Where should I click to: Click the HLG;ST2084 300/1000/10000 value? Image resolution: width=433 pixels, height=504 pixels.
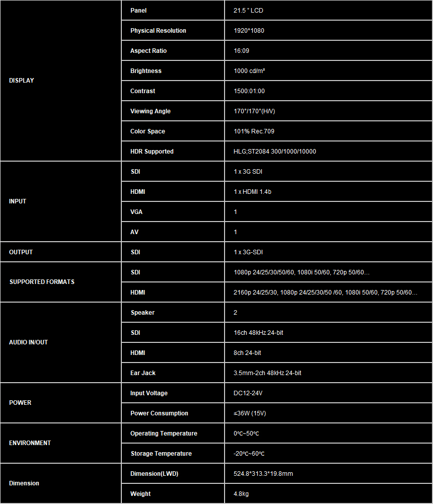click(x=275, y=152)
